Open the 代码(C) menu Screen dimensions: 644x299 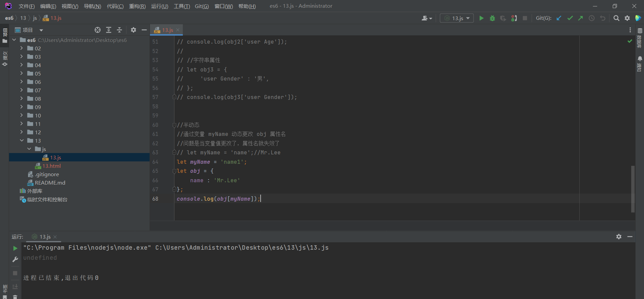(115, 6)
